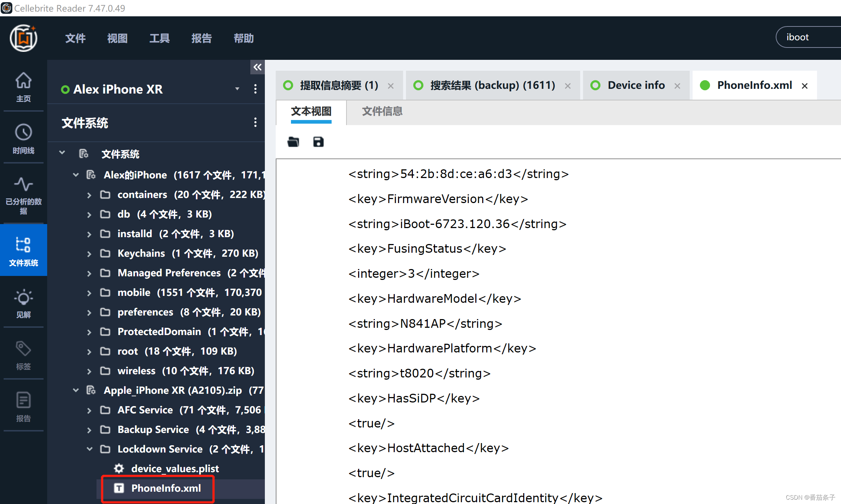Click the t8020 hardware platform string
Image resolution: width=841 pixels, height=504 pixels.
pyautogui.click(x=419, y=373)
